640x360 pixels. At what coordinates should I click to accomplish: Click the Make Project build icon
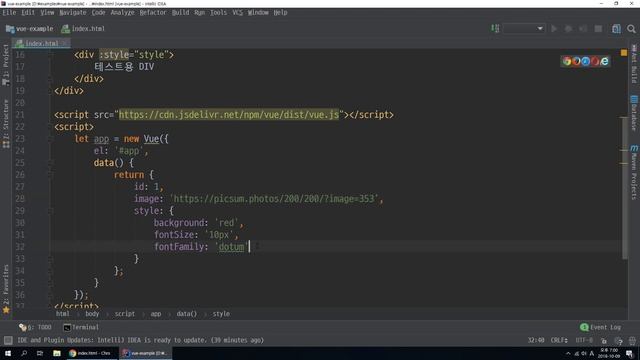coord(495,29)
